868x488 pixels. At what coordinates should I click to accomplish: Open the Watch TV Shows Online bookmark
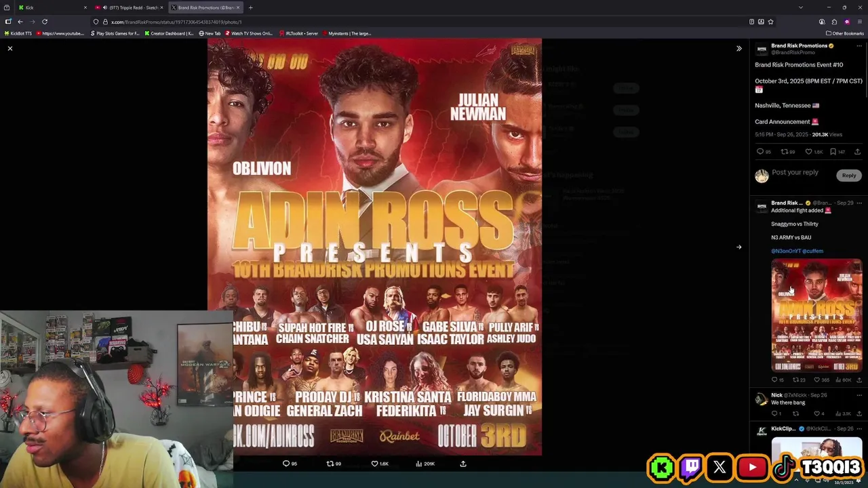tap(248, 33)
